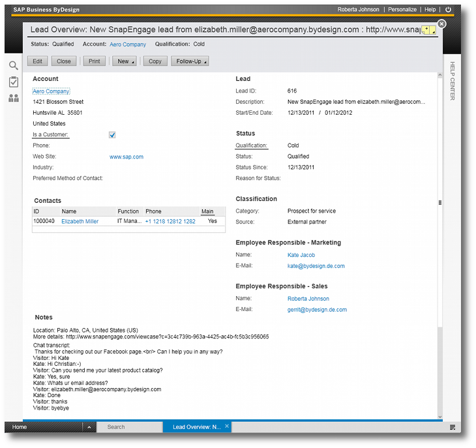The image size is (476, 448).
Task: Open the yellow sticky note icon
Action: coord(426,30)
